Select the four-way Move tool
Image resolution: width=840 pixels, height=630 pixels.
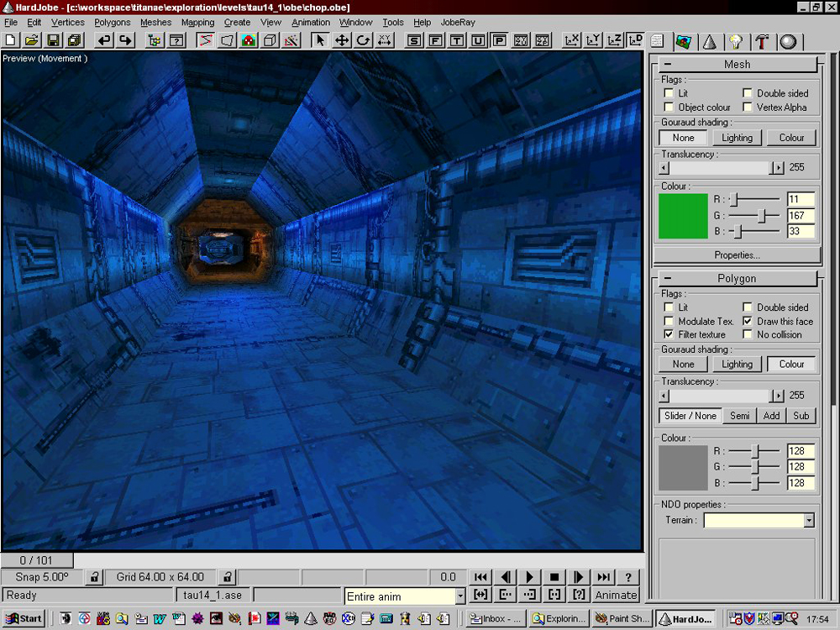pyautogui.click(x=342, y=40)
